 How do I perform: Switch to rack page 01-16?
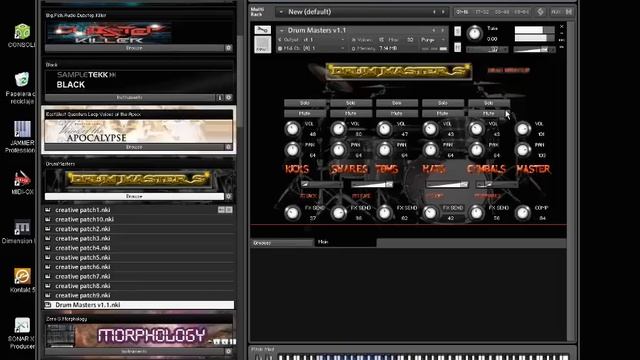pos(462,12)
